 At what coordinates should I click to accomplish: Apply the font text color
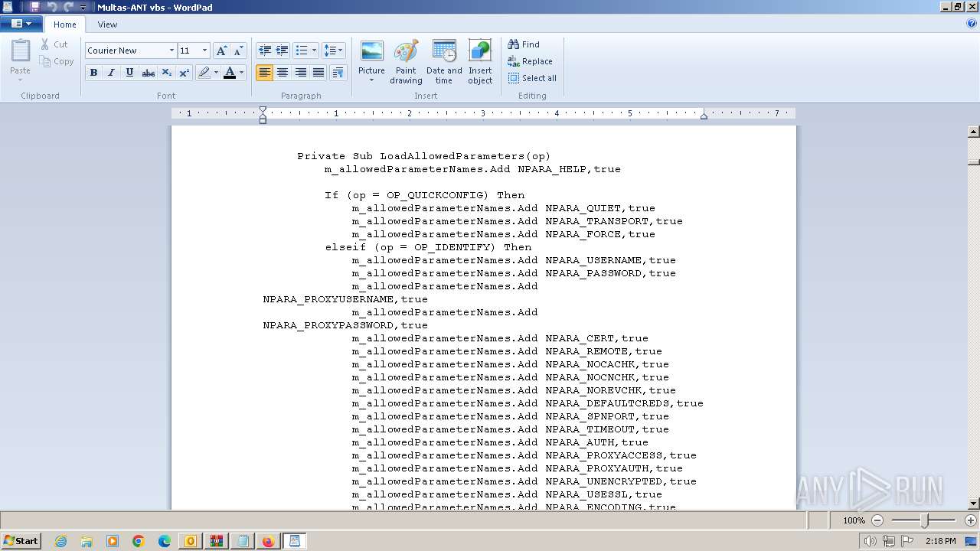click(230, 73)
